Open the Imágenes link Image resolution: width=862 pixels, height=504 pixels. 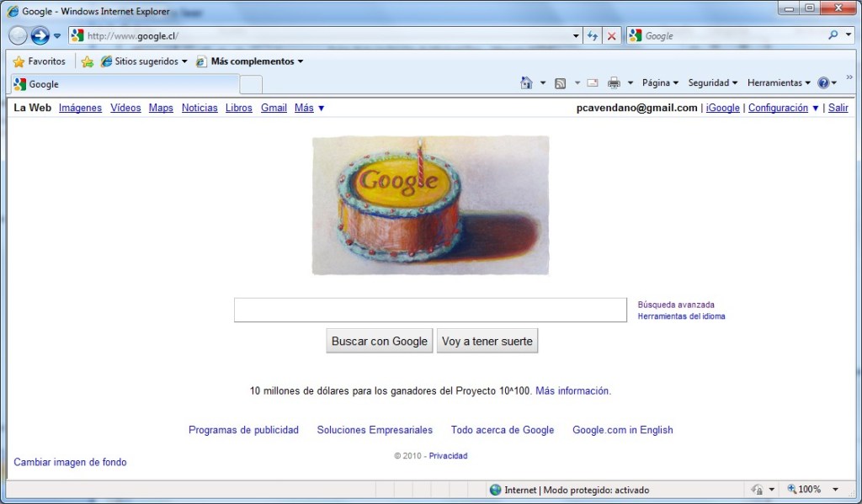(x=80, y=108)
